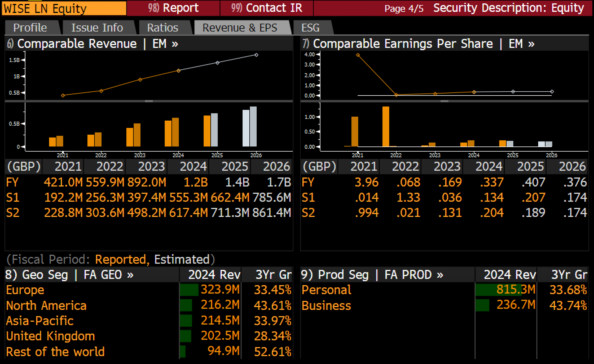Select FY 2021 EPS value 3.96
This screenshot has width=594, height=364.
(x=367, y=182)
